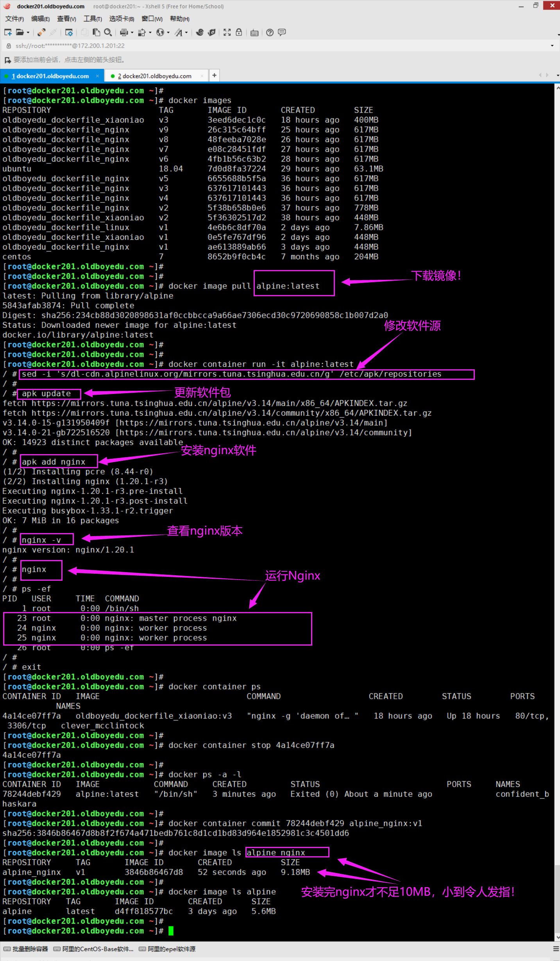Click the 'ubuntu' repository row
560x961 pixels.
pos(193,169)
